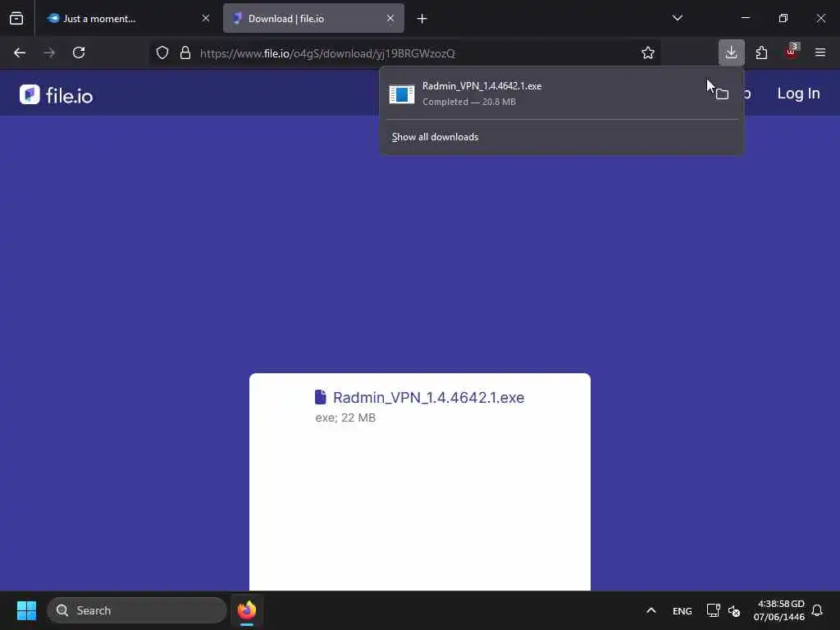Click Firefox icon in taskbar

click(x=247, y=610)
